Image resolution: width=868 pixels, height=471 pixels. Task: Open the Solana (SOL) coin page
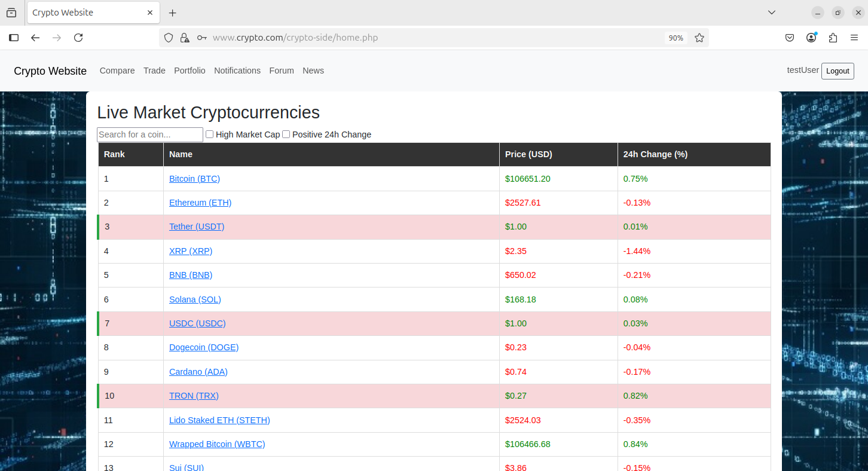pos(195,299)
